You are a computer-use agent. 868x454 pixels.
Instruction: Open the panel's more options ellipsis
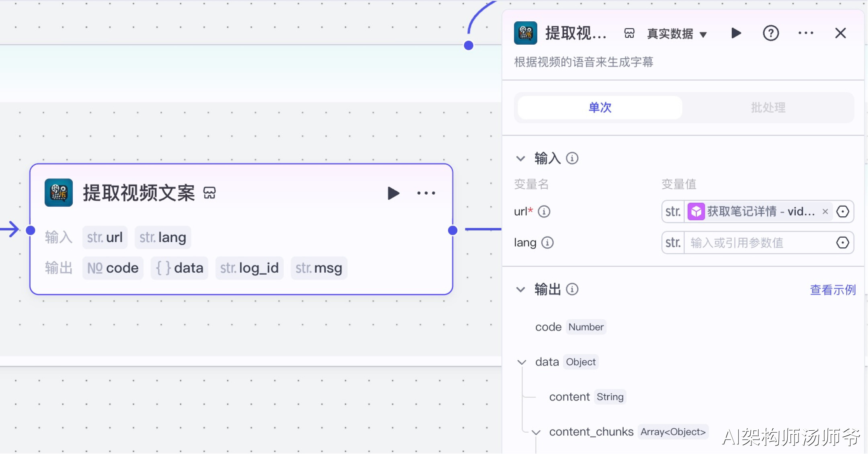click(805, 33)
